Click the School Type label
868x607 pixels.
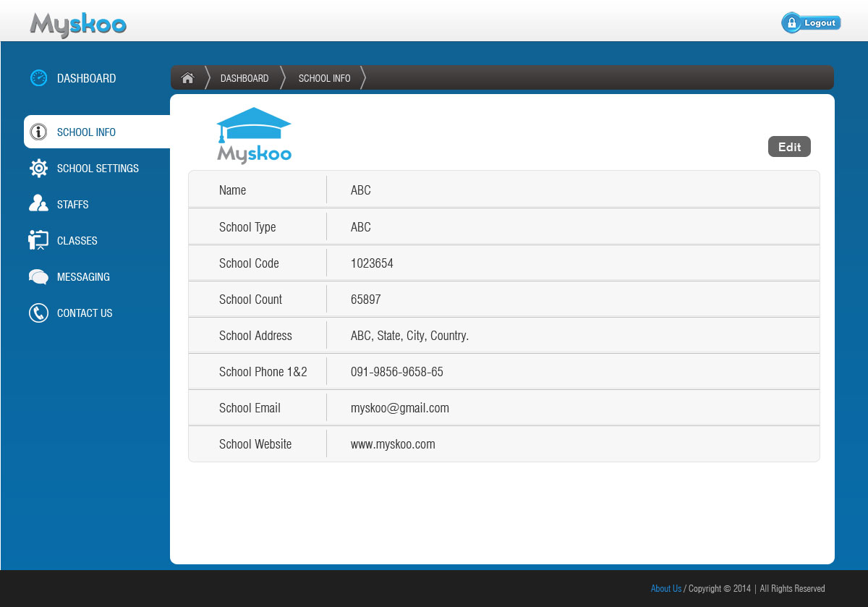(x=247, y=227)
